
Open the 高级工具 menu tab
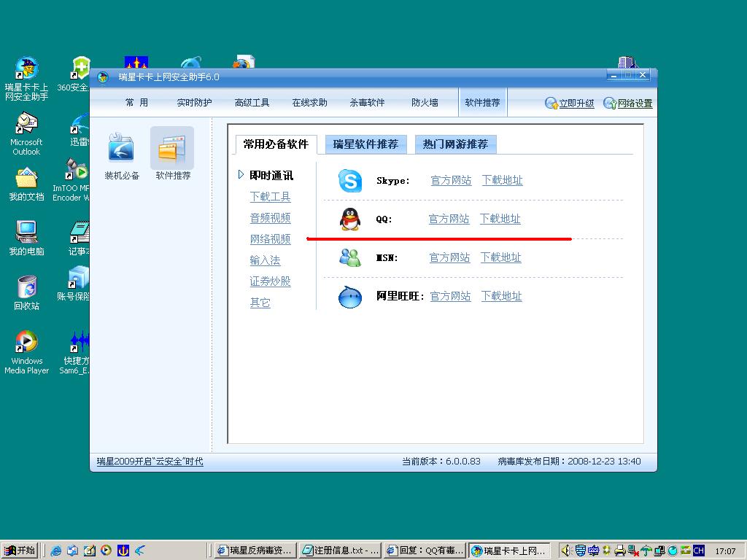pos(252,102)
